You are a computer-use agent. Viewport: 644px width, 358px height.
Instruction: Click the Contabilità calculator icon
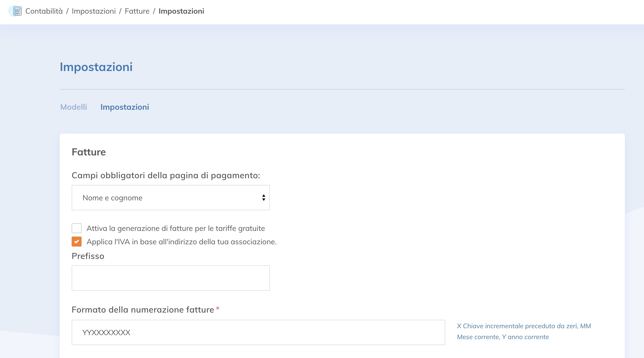click(x=17, y=11)
